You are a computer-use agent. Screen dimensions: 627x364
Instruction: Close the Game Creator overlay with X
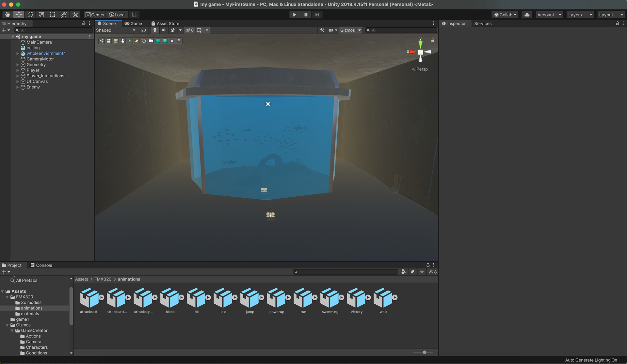point(172,41)
